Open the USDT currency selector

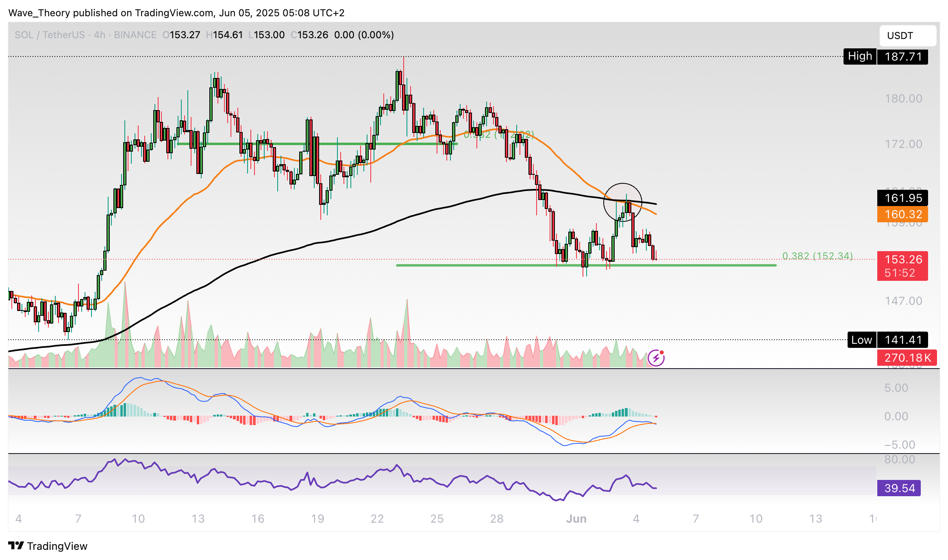(907, 36)
